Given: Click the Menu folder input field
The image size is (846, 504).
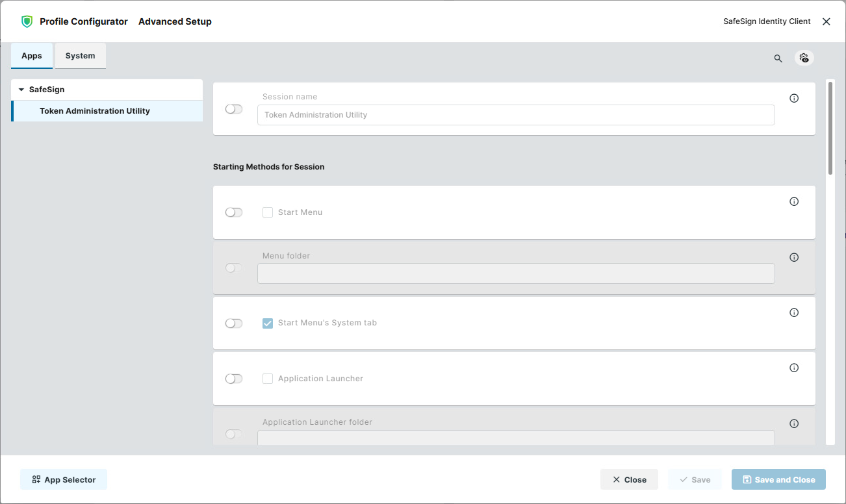Looking at the screenshot, I should (x=516, y=273).
